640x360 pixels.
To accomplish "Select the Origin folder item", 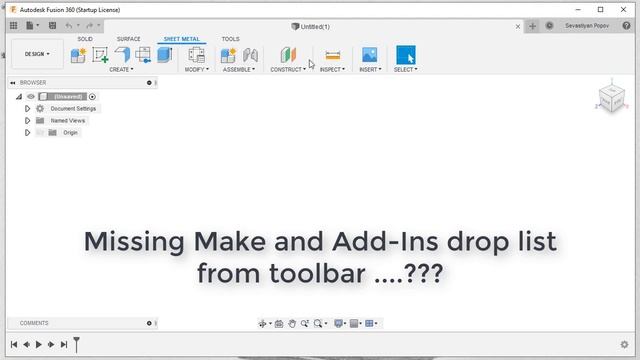I will pyautogui.click(x=70, y=133).
